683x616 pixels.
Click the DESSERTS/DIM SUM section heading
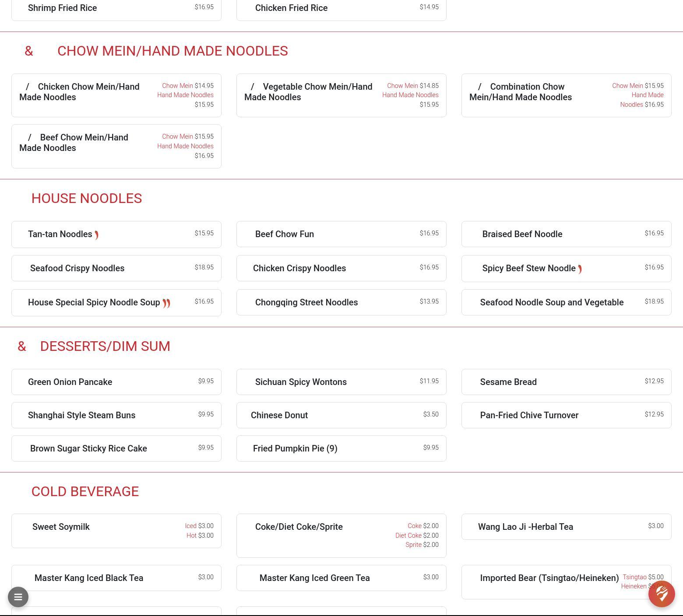click(x=105, y=346)
